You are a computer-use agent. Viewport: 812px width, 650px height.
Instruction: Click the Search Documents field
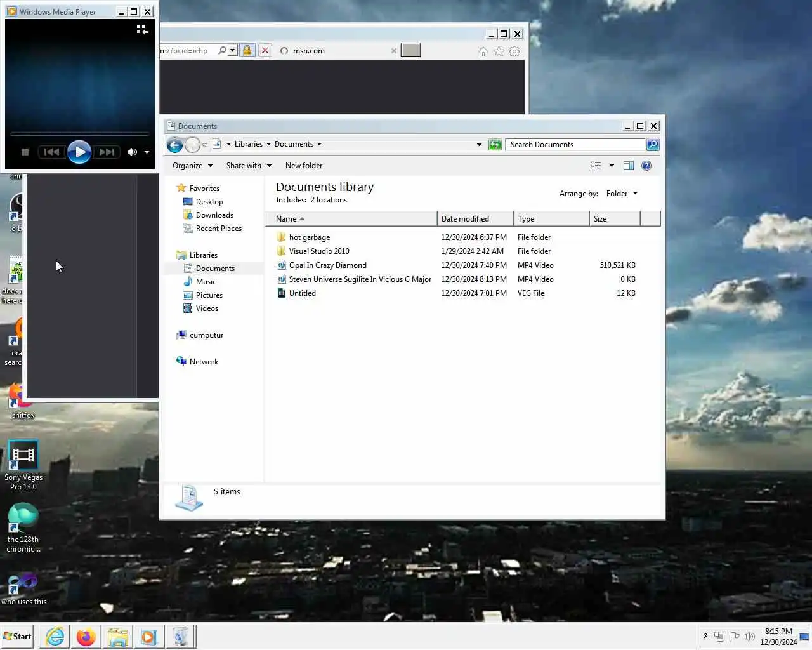click(576, 145)
